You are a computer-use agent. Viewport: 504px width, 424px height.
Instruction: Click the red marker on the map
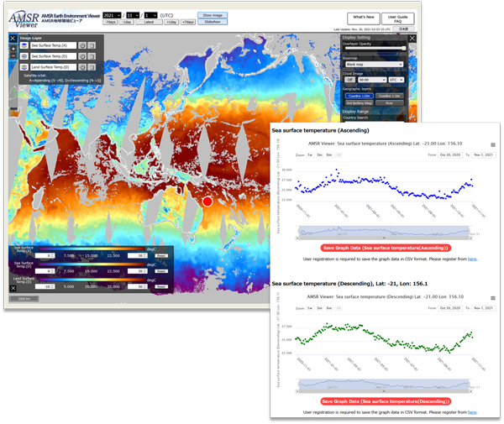[207, 202]
